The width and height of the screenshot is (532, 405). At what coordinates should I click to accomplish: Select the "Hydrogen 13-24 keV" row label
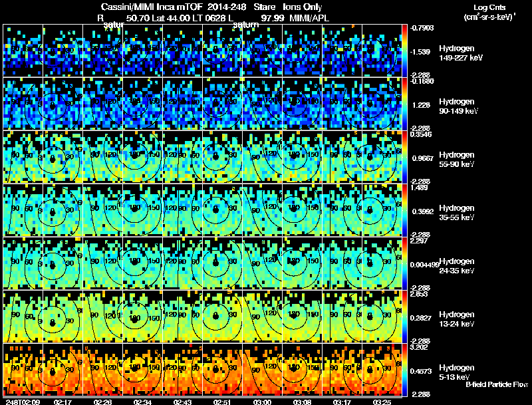(x=457, y=319)
